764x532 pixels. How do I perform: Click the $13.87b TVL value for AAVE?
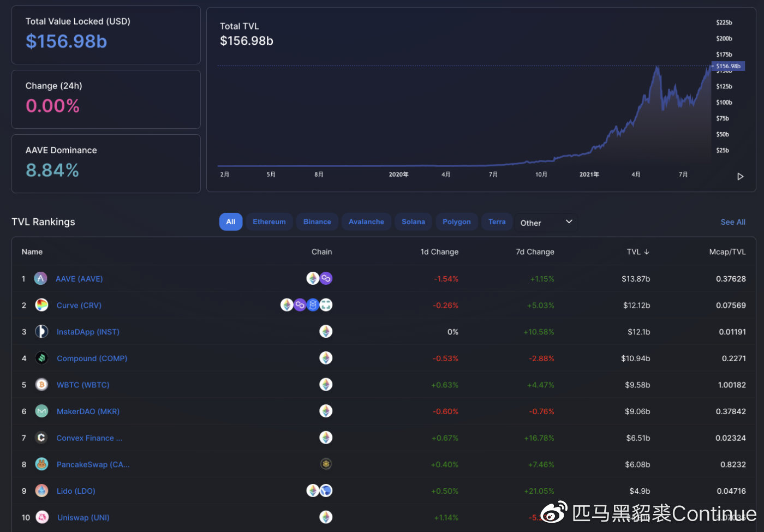coord(636,279)
